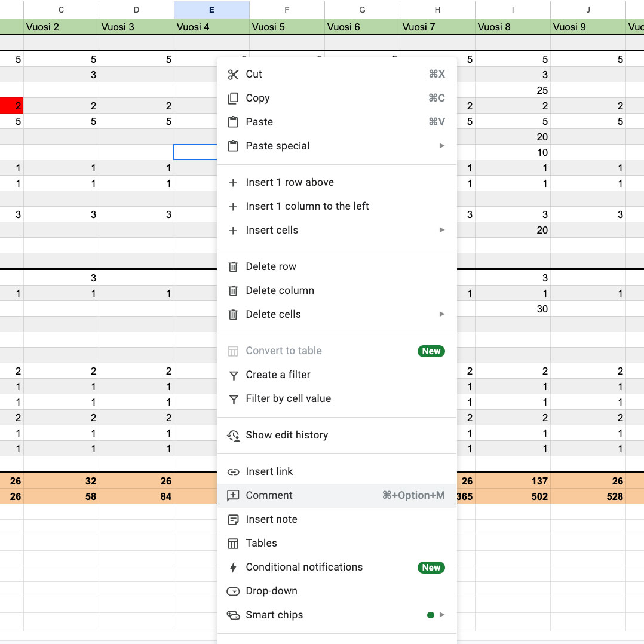This screenshot has width=644, height=644.
Task: Open the Delete cells submenu arrow
Action: [x=442, y=314]
